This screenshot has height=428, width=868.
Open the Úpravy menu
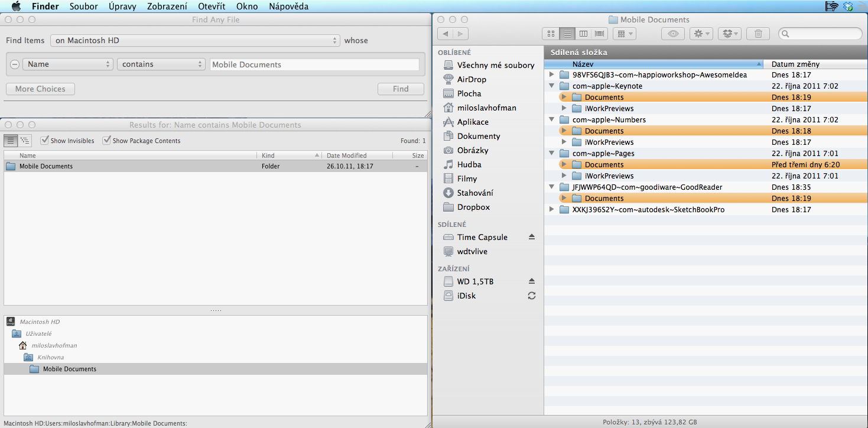point(122,7)
